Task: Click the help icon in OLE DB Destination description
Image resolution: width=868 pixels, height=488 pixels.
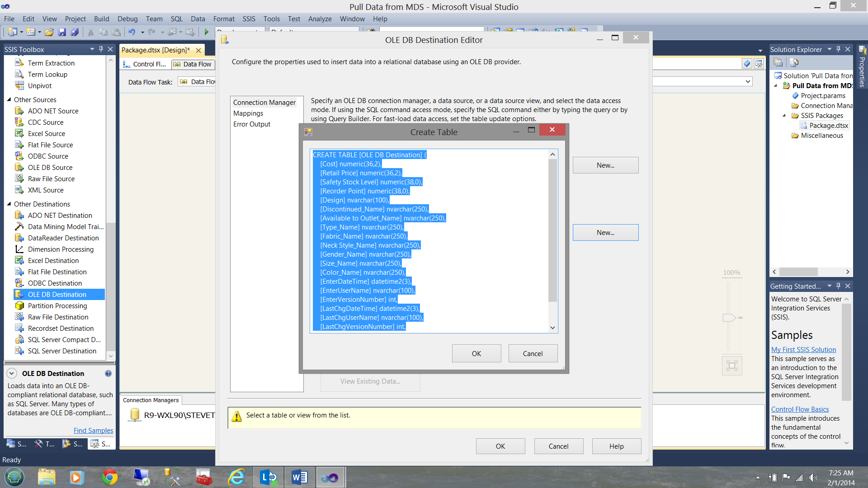Action: 108,373
